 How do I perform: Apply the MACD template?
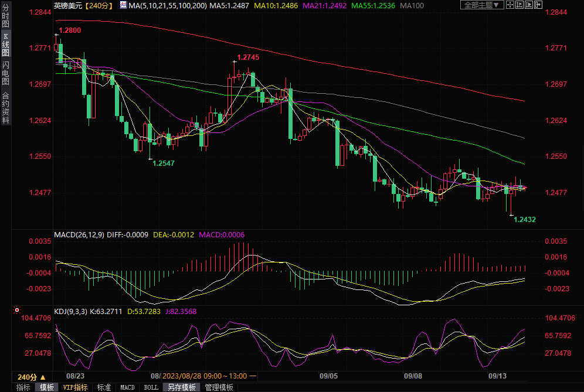(x=127, y=387)
